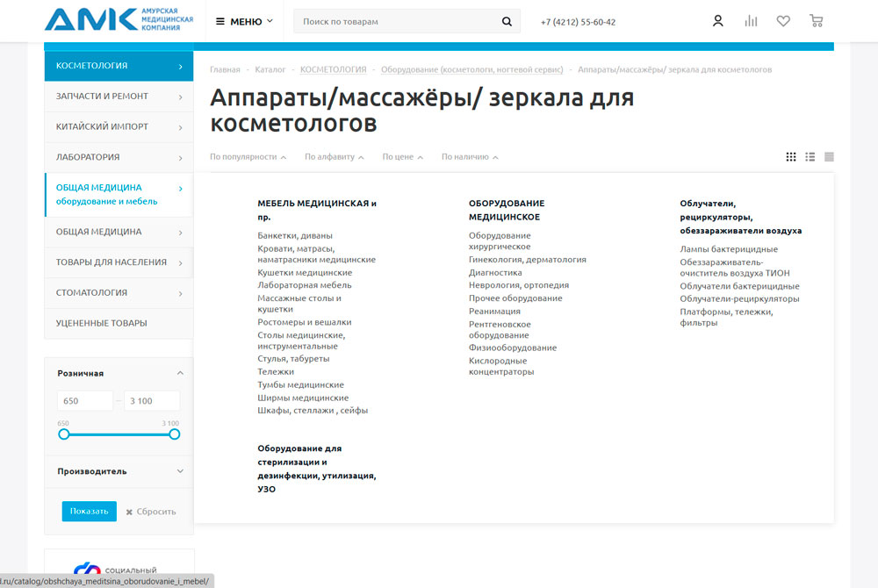The image size is (878, 588).
Task: Open the user account icon
Action: pyautogui.click(x=717, y=21)
